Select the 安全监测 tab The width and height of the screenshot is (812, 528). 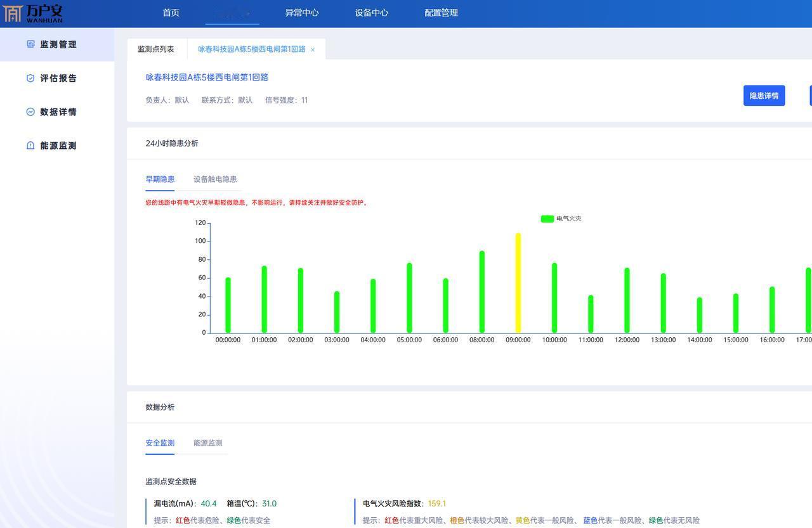pos(160,443)
